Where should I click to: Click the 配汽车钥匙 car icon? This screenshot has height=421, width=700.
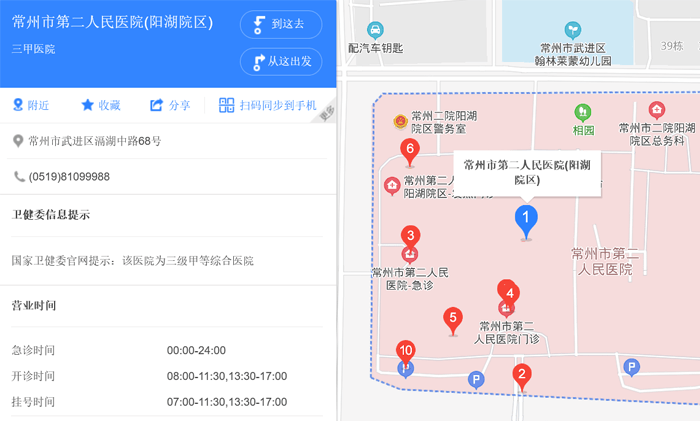coord(375,30)
